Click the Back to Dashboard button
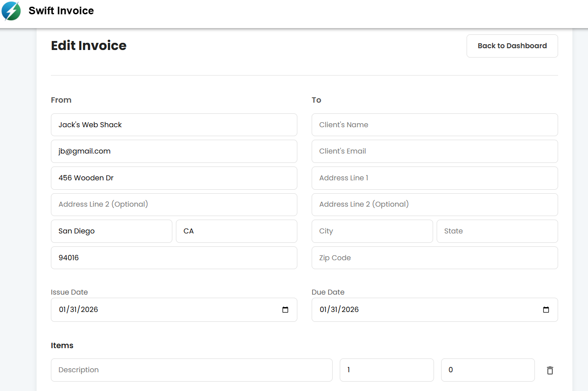 point(512,46)
